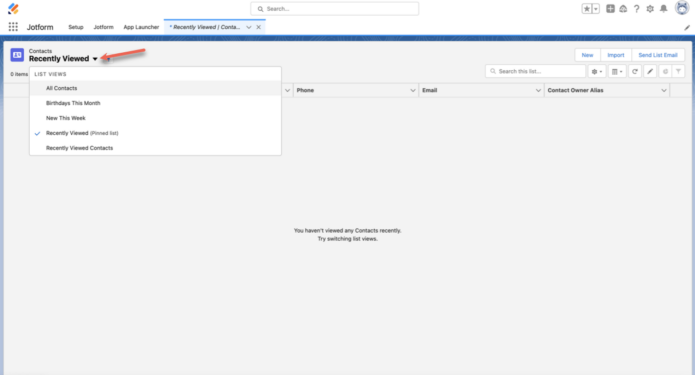Open the notifications bell

[664, 9]
